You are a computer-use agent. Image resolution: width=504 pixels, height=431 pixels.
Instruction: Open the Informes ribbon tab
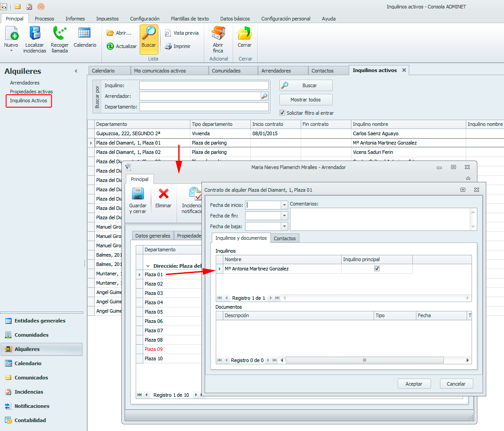pyautogui.click(x=75, y=19)
